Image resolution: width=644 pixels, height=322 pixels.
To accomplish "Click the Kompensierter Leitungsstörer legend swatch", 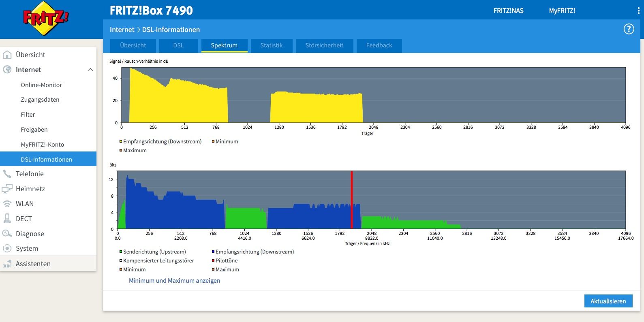I will 121,260.
